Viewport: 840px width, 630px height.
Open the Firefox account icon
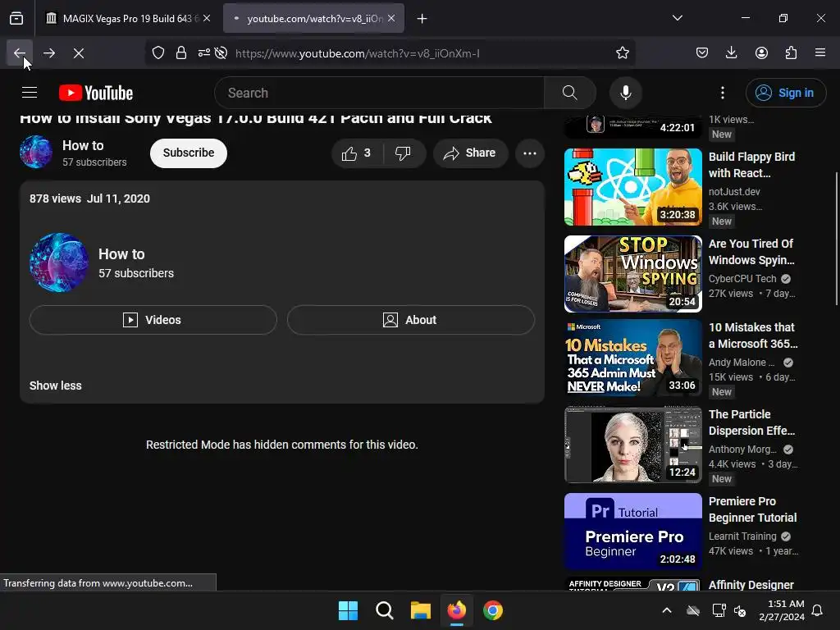click(x=761, y=53)
